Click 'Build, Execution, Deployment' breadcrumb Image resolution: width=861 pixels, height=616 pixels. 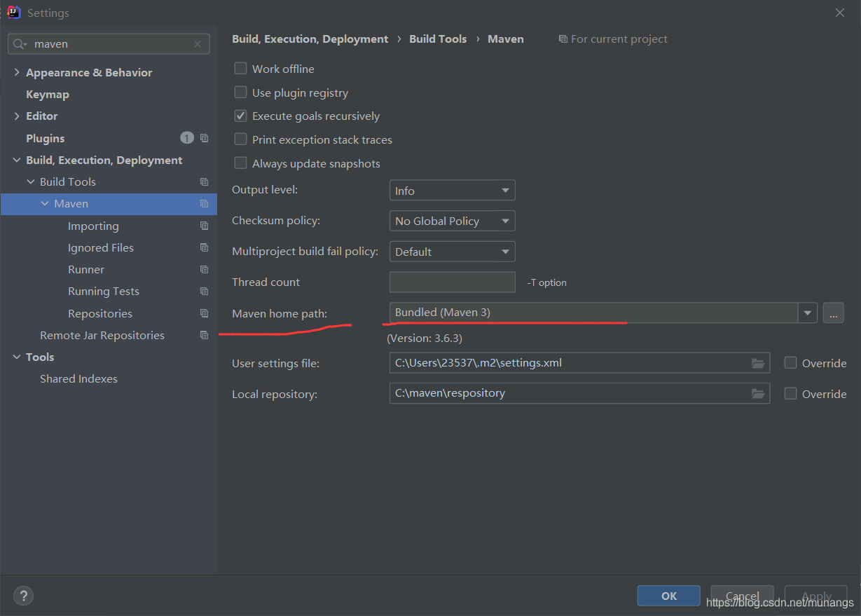point(310,39)
